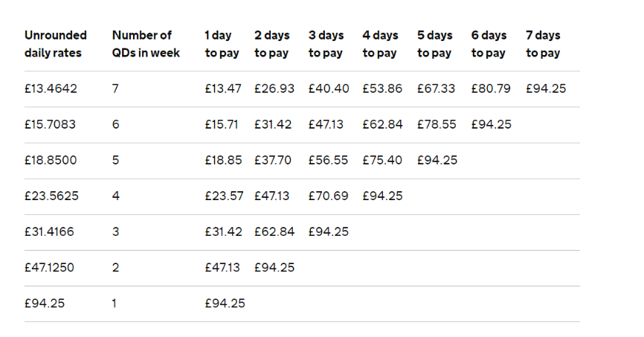This screenshot has height=337, width=644.
Task: Select the £26.93 two-days value
Action: (274, 89)
